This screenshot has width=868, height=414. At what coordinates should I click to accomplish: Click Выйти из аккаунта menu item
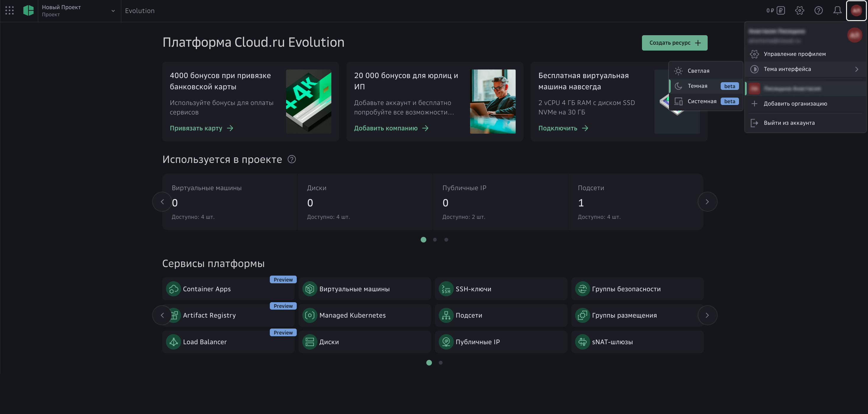805,123
